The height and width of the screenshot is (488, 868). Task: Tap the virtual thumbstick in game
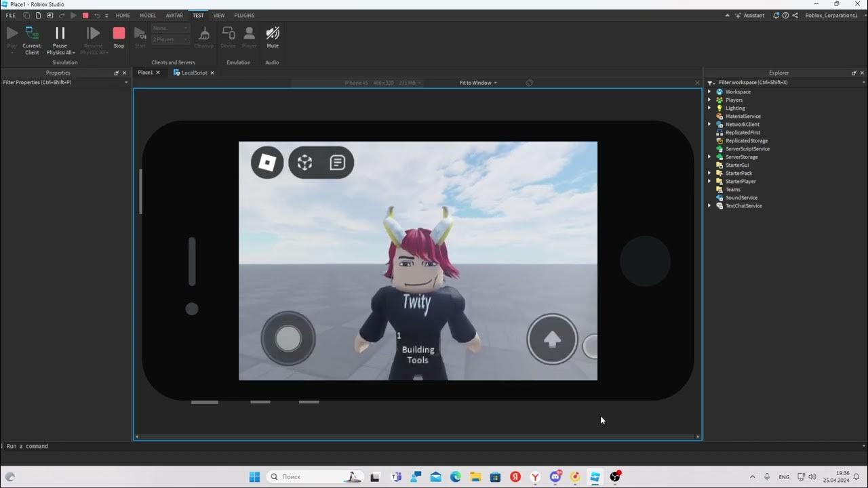click(x=288, y=338)
